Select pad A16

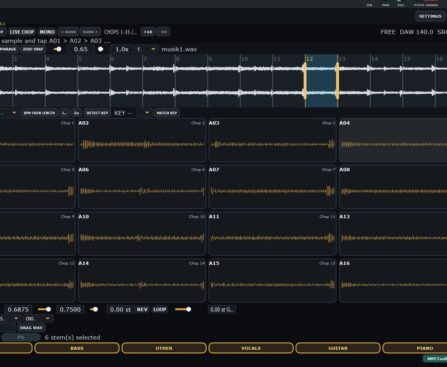pyautogui.click(x=393, y=281)
